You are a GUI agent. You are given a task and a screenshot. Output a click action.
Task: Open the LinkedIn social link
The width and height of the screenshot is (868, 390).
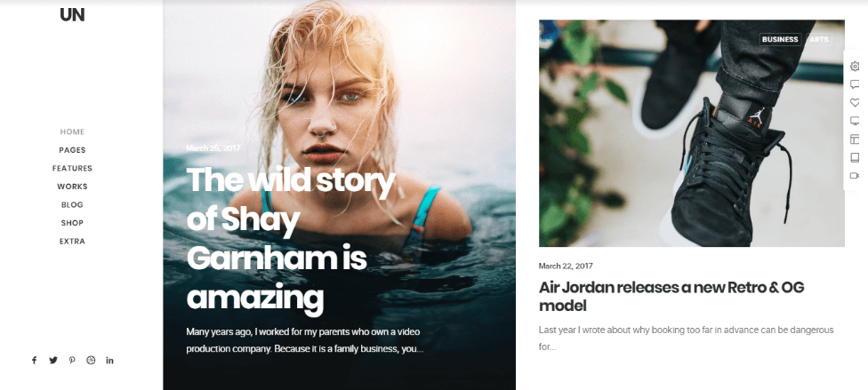(x=109, y=360)
